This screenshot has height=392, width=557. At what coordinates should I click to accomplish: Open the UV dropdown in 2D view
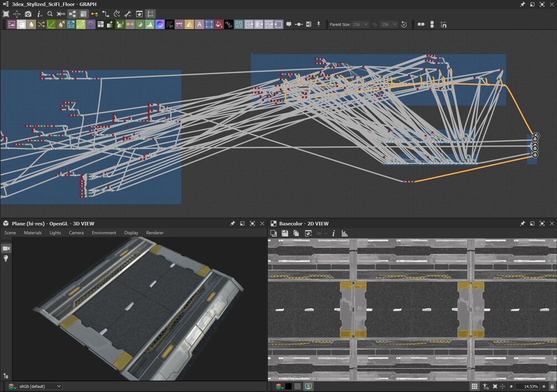(x=321, y=233)
